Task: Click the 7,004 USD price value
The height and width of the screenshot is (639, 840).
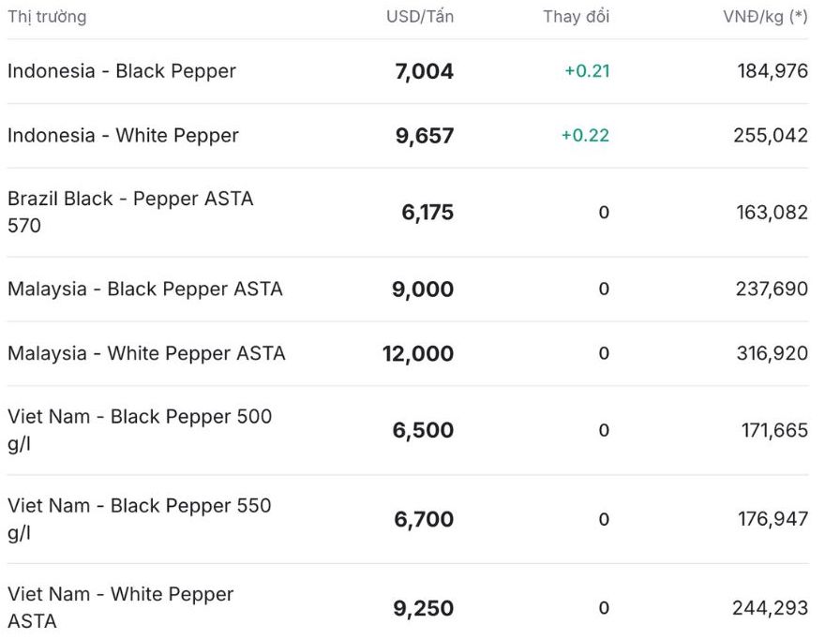Action: 425,71
